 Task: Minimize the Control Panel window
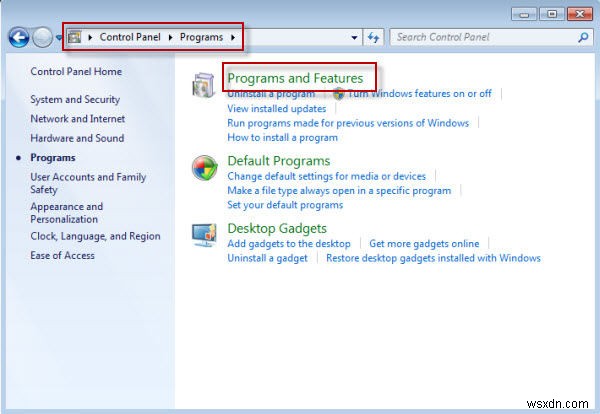tap(524, 15)
